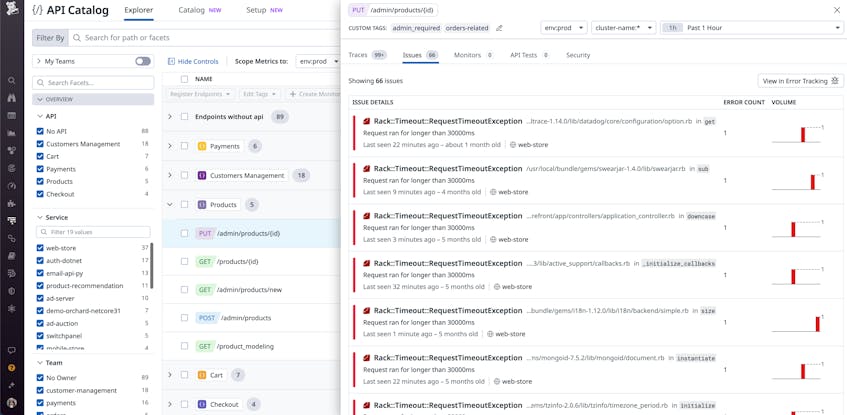Image resolution: width=847 pixels, height=415 pixels.
Task: Open search from the left sidebar magnifier
Action: click(11, 80)
